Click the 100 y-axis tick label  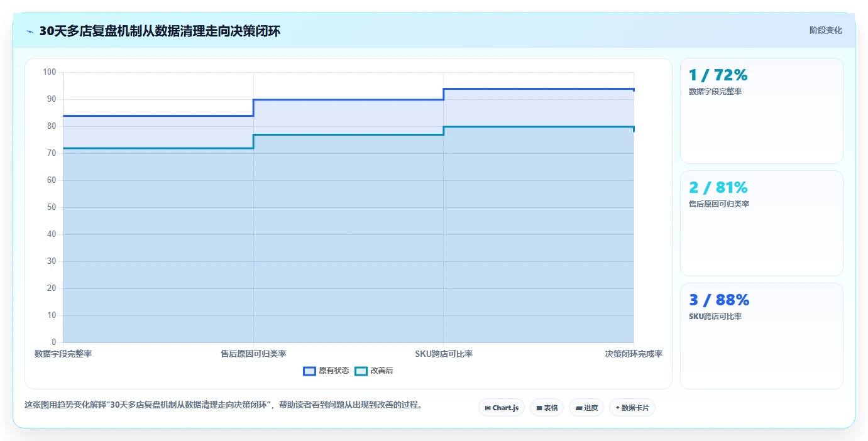(50, 72)
